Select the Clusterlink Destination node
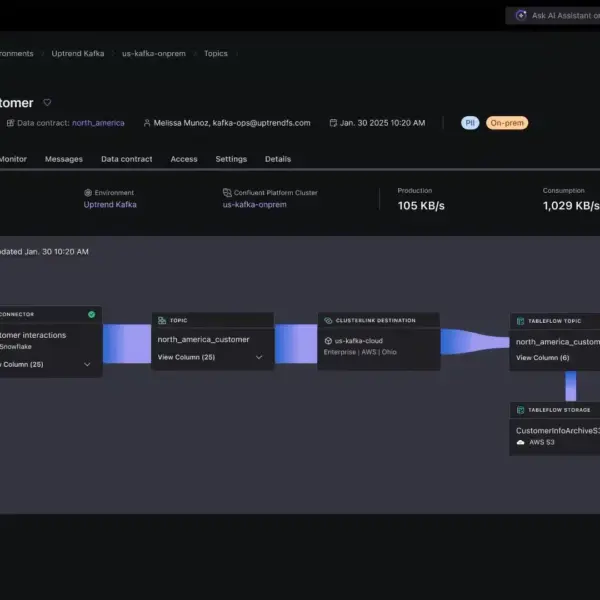The height and width of the screenshot is (600, 600). click(x=379, y=341)
